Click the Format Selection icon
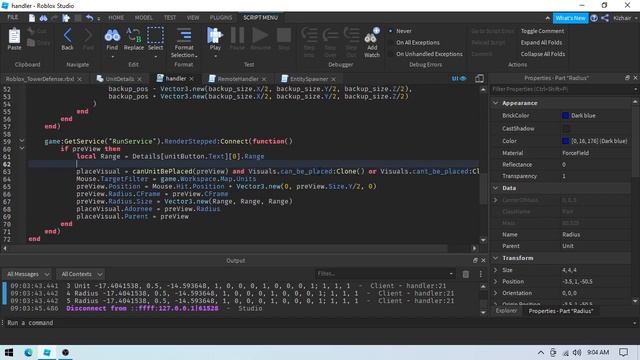 (184, 36)
